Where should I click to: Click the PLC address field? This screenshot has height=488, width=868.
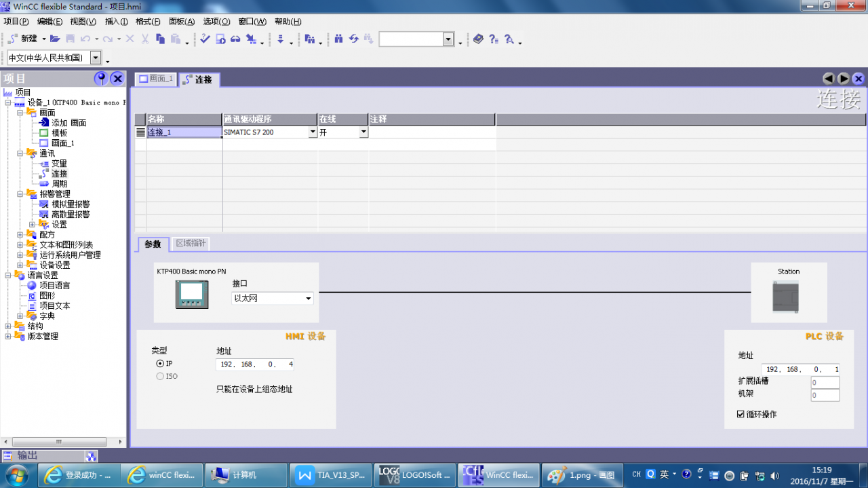(x=800, y=369)
